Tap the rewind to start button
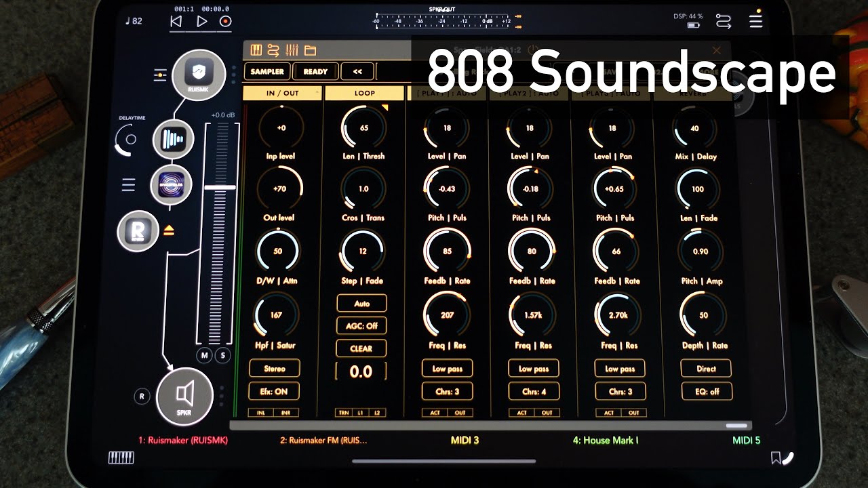Viewport: 868px width, 488px height. tap(176, 21)
